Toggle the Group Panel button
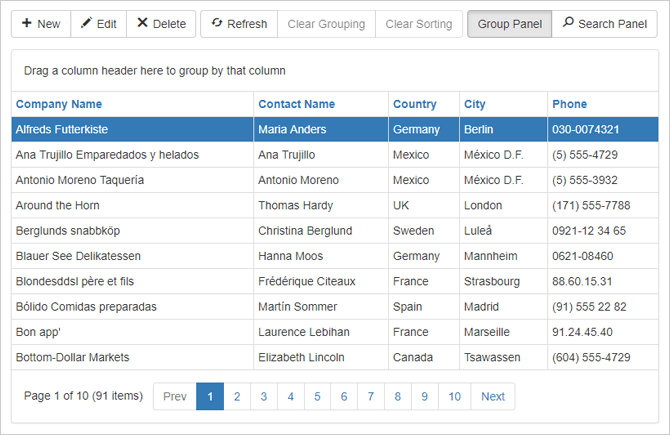This screenshot has height=435, width=670. pos(509,24)
